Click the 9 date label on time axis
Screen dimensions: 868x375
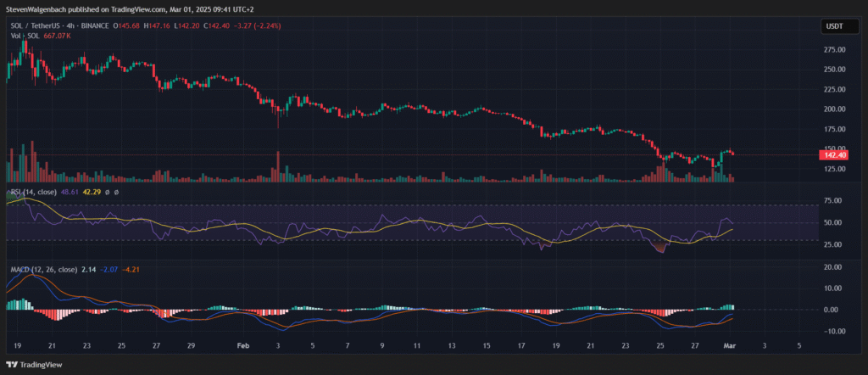[382, 345]
